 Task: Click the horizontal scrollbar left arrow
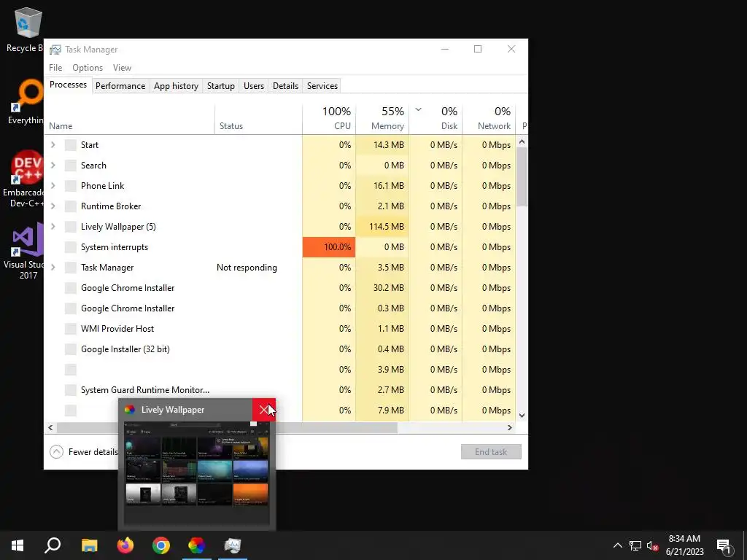(x=50, y=427)
